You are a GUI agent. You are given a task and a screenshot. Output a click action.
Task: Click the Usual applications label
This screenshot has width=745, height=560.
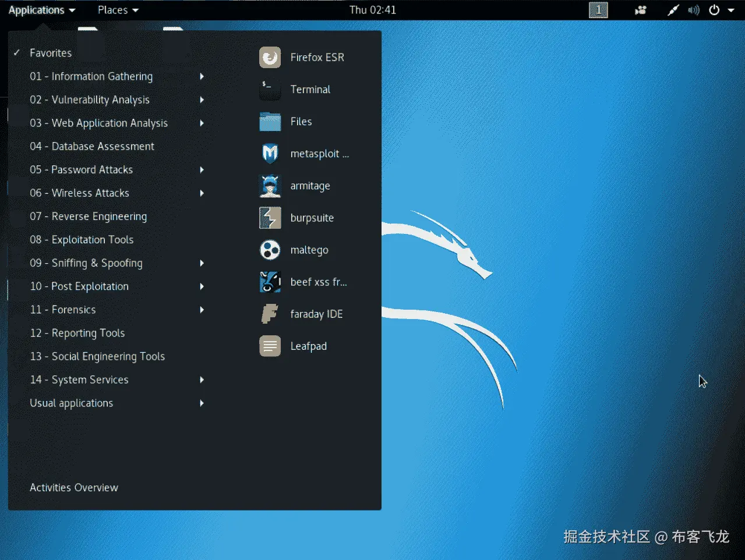coord(72,403)
